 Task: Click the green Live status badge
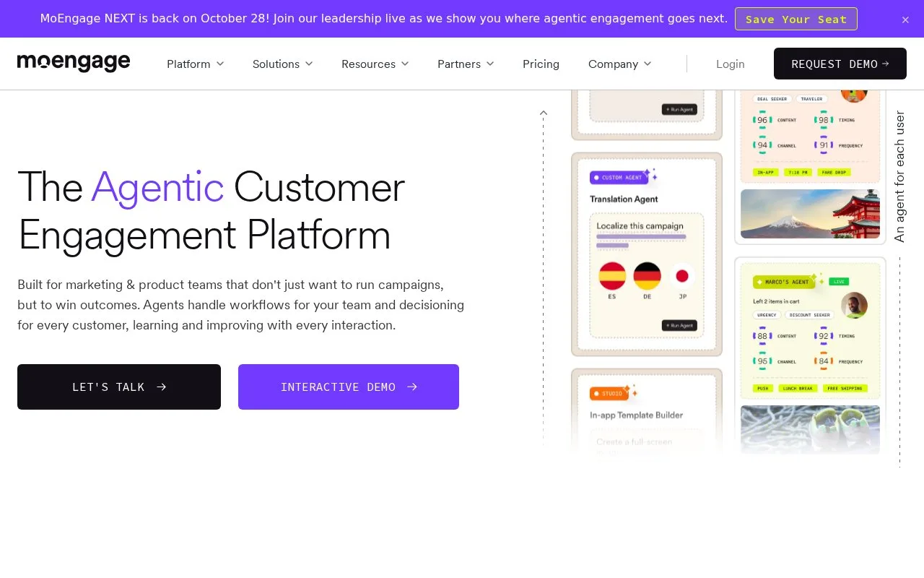839,282
